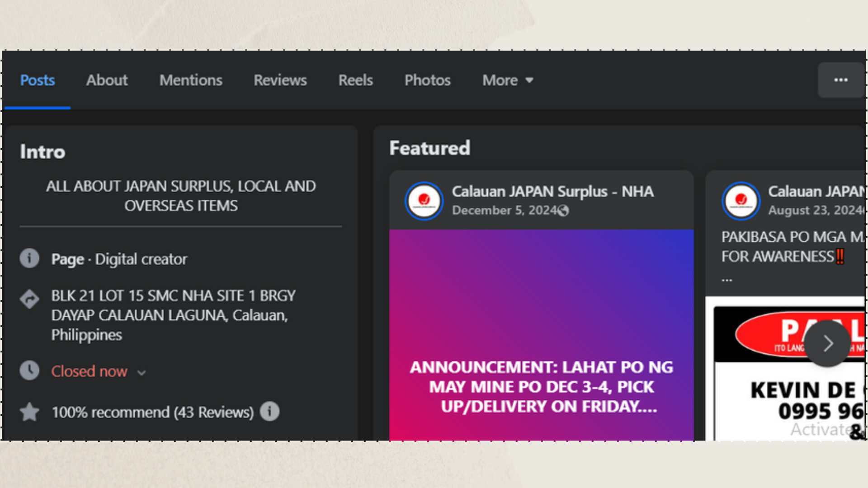Viewport: 868px width, 488px height.
Task: Click the address directions arrow icon
Action: tap(29, 299)
